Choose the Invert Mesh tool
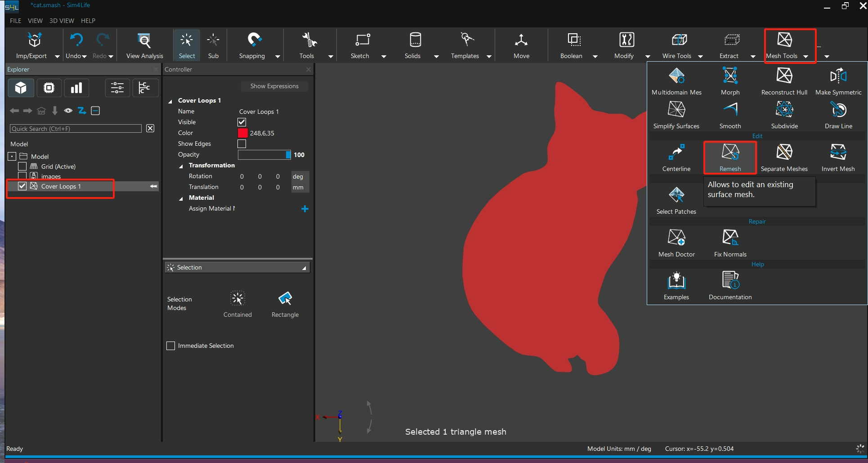The image size is (868, 463). pyautogui.click(x=838, y=153)
